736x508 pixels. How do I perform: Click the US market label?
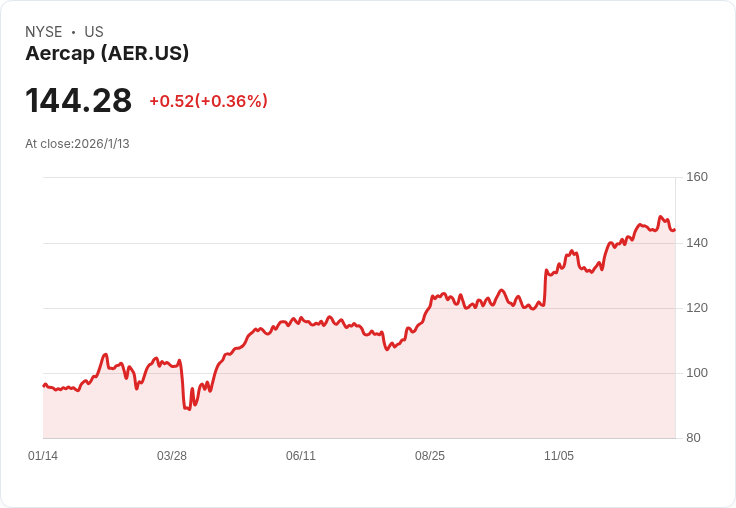(x=94, y=32)
